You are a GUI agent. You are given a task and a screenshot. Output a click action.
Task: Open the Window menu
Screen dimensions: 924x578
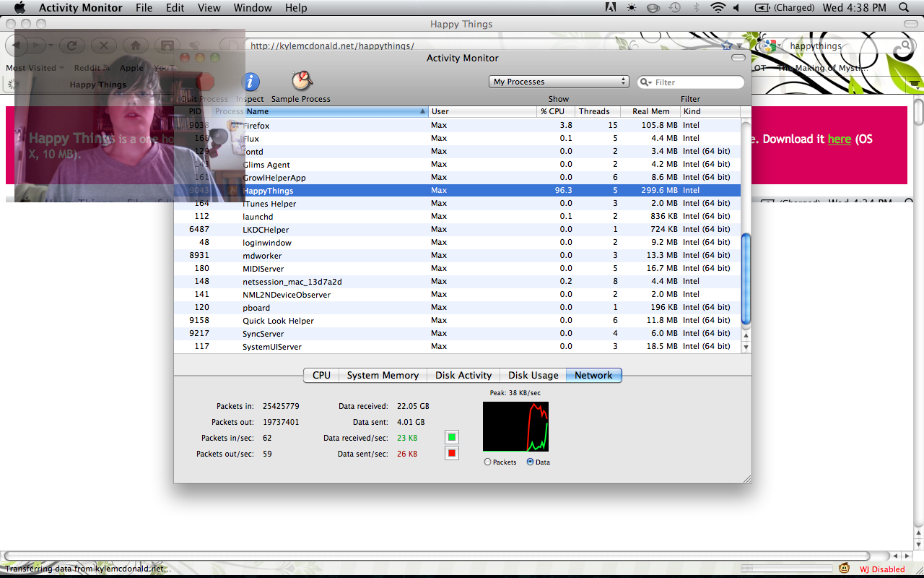253,8
